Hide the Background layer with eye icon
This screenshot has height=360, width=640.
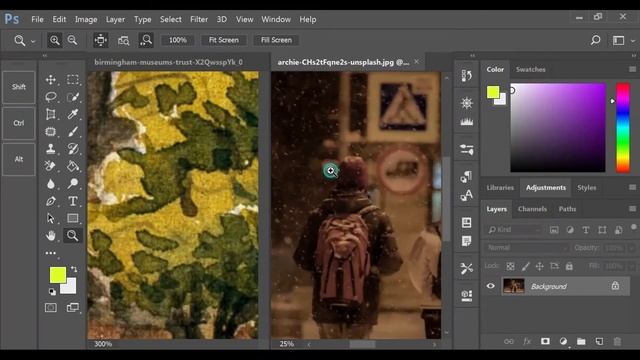pos(490,286)
